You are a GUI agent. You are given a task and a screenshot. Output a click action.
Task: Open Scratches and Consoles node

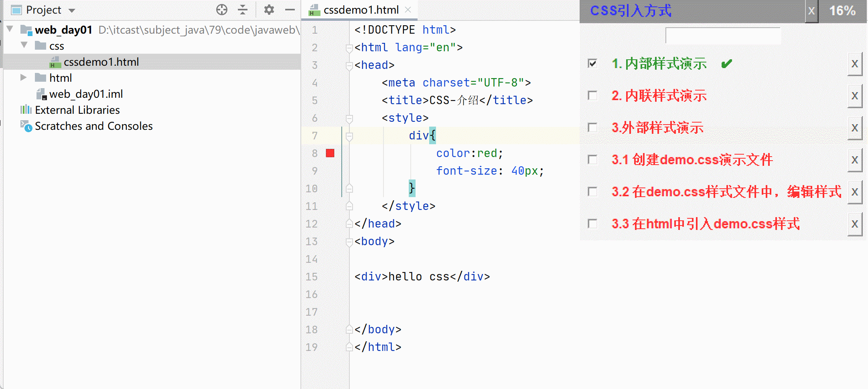coord(93,126)
